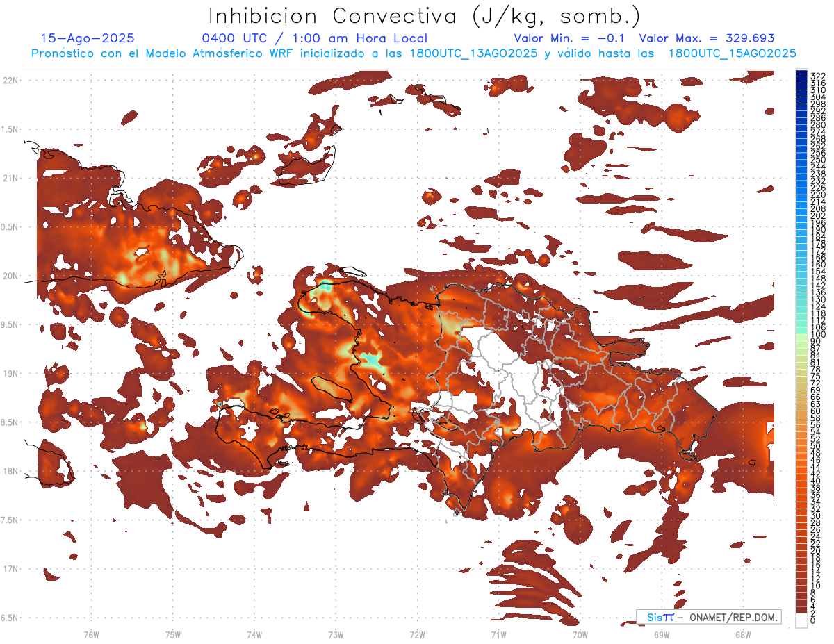The image size is (834, 644).
Task: Click the 75W longitude label
Action: (x=172, y=634)
